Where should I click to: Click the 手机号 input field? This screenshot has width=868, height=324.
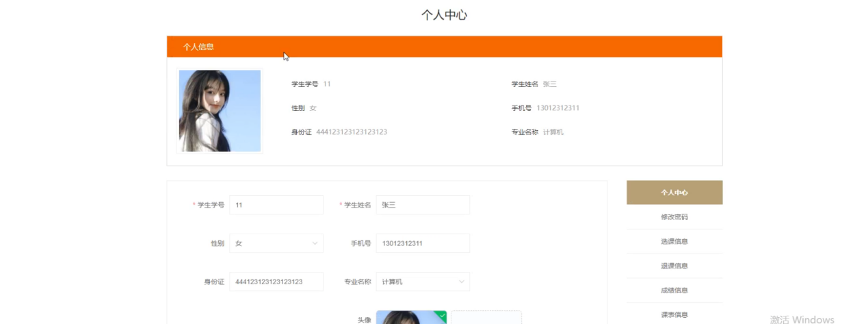tap(423, 243)
